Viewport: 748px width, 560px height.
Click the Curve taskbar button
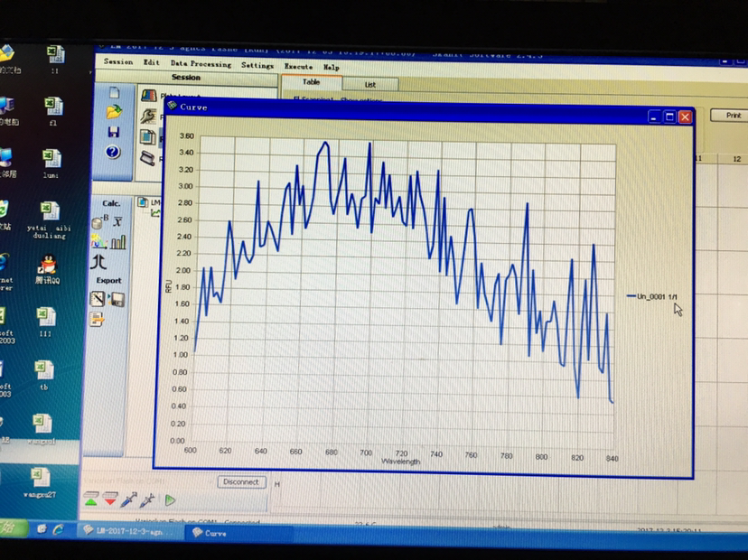pyautogui.click(x=237, y=533)
